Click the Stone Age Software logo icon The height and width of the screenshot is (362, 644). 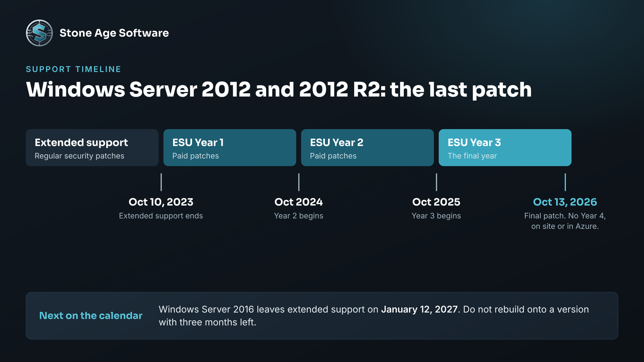click(39, 33)
